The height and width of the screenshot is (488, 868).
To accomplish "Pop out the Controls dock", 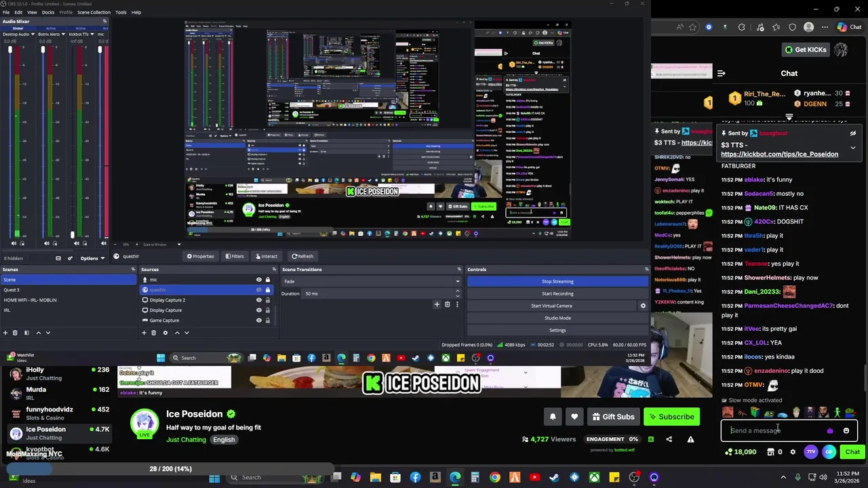I will point(646,270).
